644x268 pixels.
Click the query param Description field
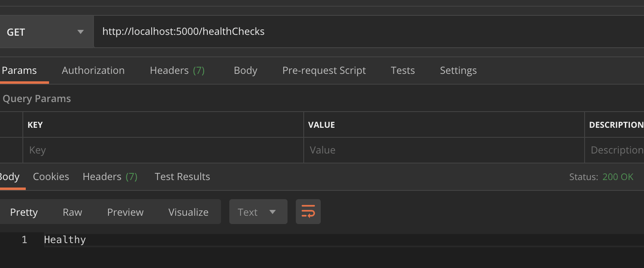click(x=615, y=150)
